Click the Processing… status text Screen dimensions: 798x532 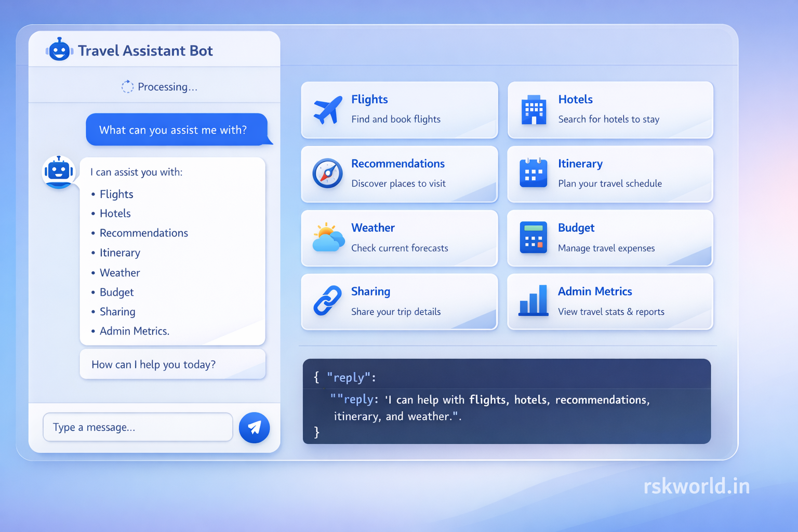(167, 87)
